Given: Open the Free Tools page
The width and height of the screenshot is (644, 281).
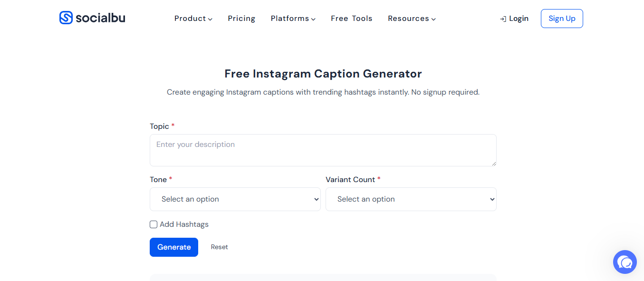Looking at the screenshot, I should (352, 19).
